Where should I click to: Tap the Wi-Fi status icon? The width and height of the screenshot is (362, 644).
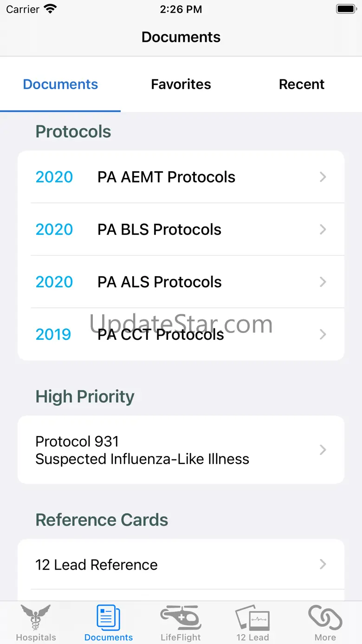coord(50,9)
